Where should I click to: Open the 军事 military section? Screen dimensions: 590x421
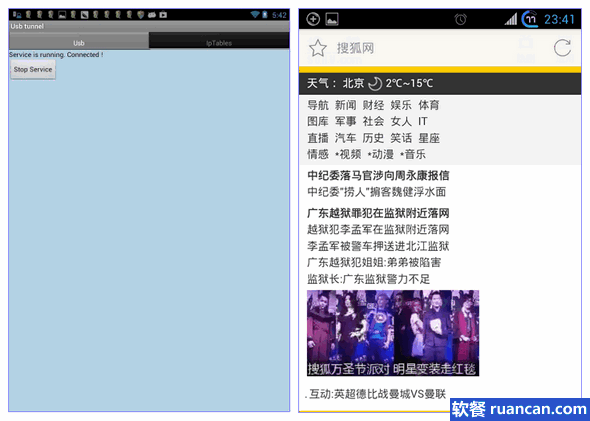point(345,122)
